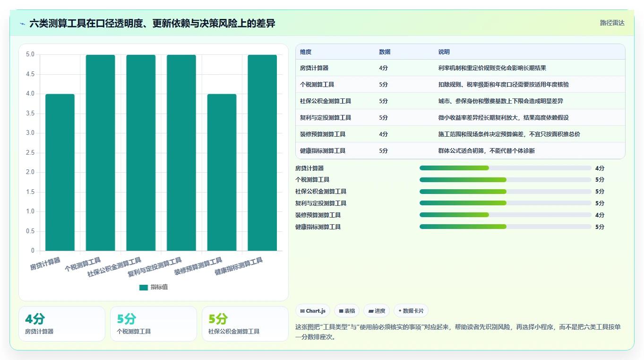Click the 健康指标测算工具 label in the progress list
The width and height of the screenshot is (644, 360).
point(318,227)
